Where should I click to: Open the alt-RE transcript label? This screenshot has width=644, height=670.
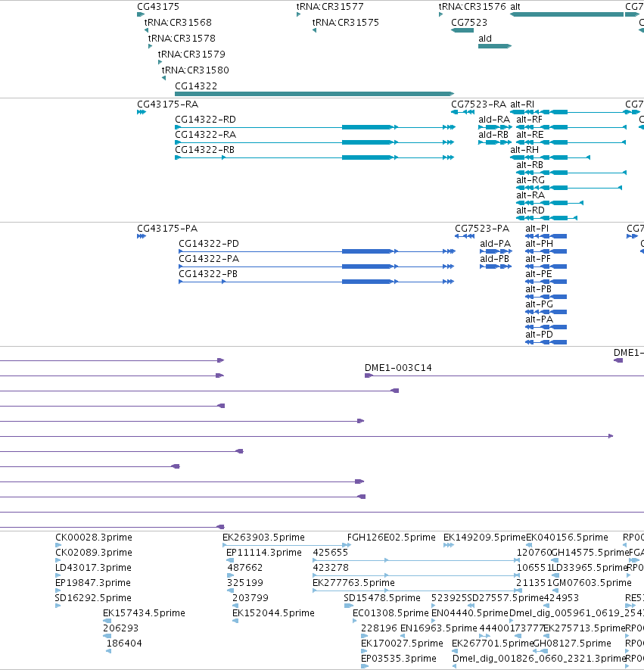tap(530, 135)
